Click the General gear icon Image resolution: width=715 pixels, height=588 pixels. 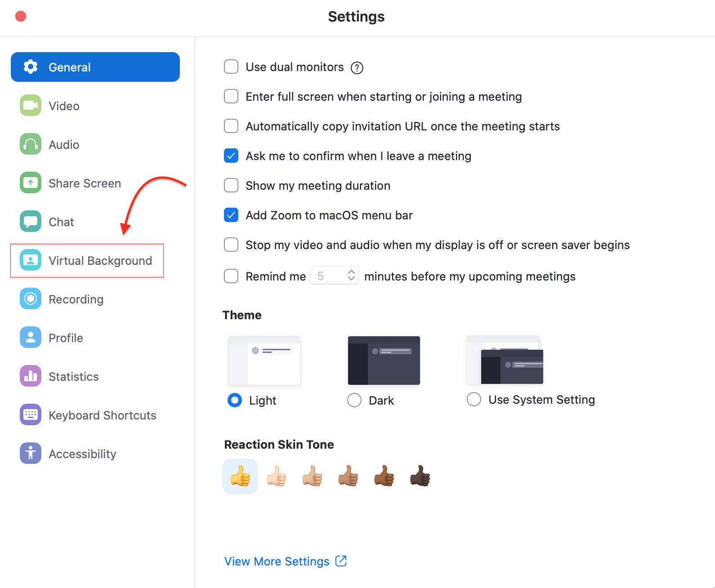[31, 67]
